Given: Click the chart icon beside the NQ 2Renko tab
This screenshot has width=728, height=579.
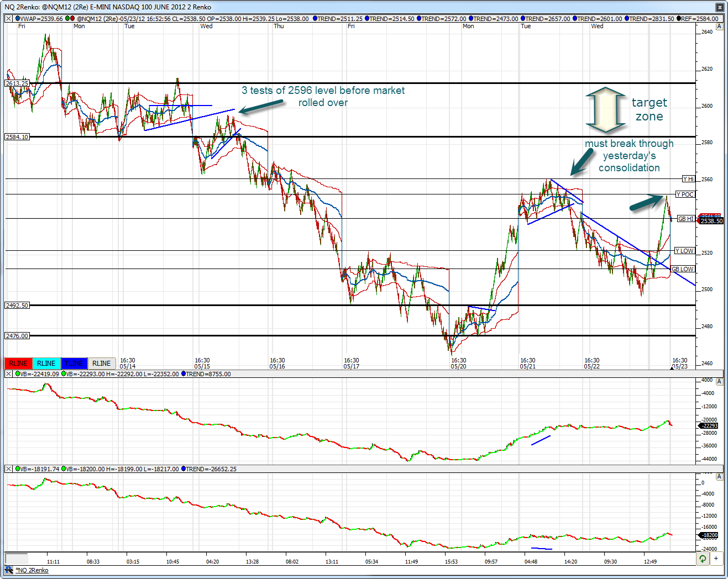Looking at the screenshot, I should click(9, 570).
